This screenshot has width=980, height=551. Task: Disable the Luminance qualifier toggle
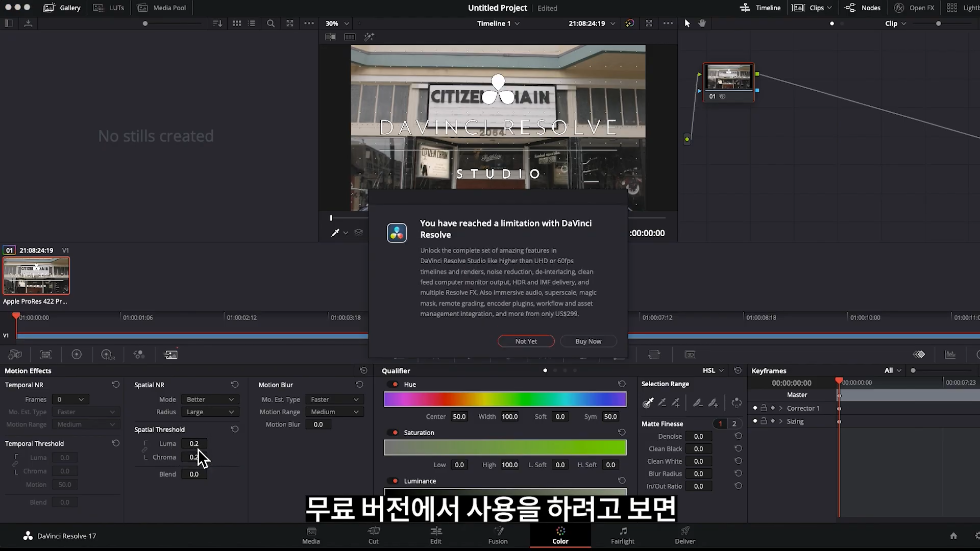pyautogui.click(x=394, y=481)
